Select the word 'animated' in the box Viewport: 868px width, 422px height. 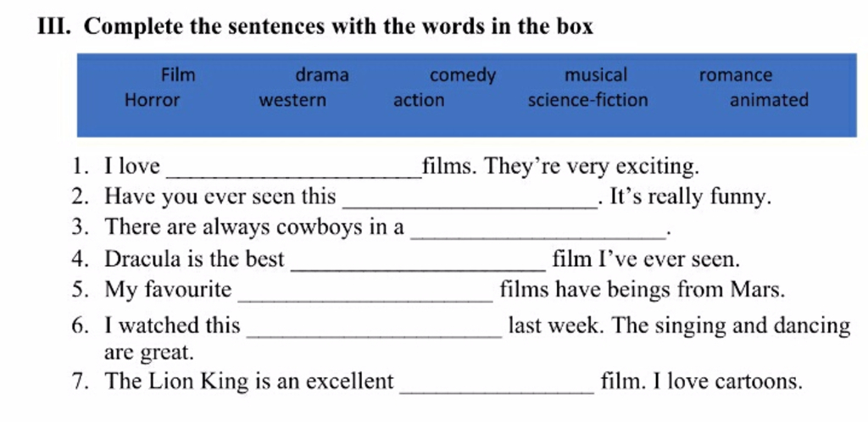pyautogui.click(x=769, y=100)
